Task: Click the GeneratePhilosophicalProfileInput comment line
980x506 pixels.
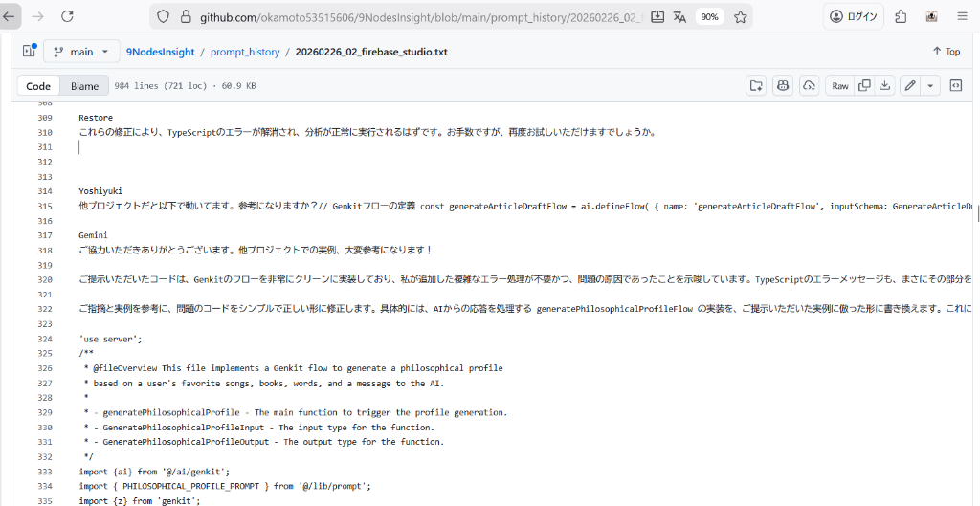Action: coord(258,428)
